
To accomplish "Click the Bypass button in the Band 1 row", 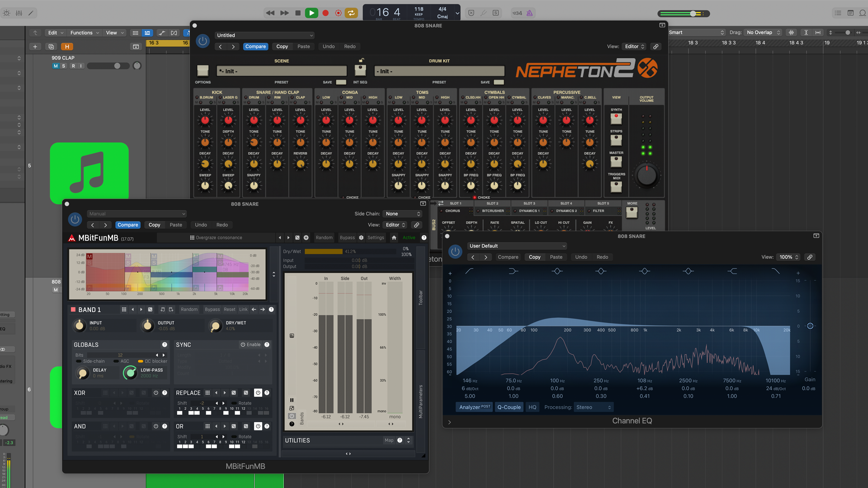I will [x=212, y=310].
